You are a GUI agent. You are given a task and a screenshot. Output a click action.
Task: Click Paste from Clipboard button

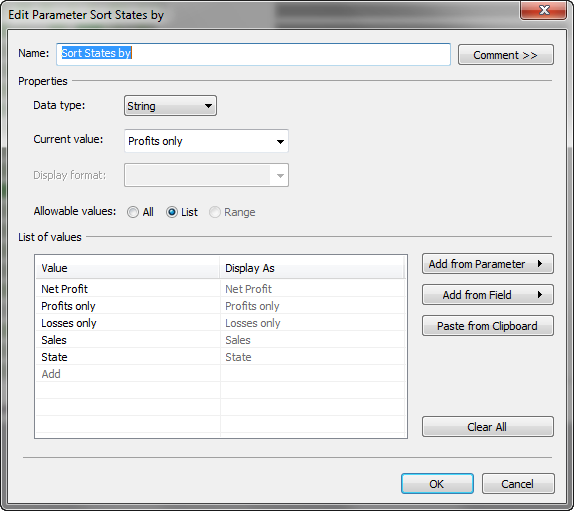click(x=488, y=326)
